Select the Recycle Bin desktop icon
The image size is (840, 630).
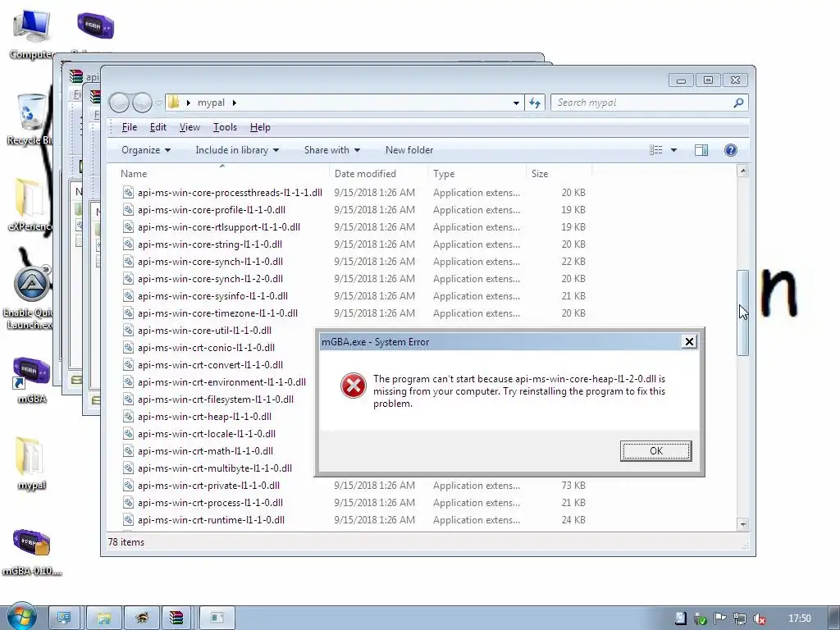pos(30,119)
